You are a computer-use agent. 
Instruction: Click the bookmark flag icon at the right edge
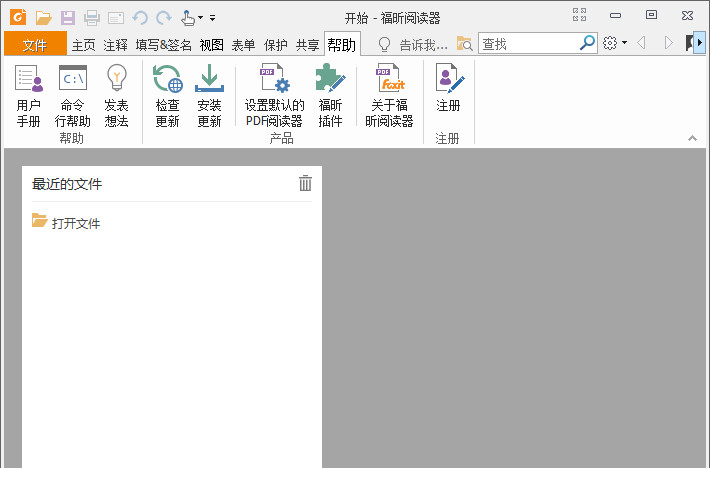click(x=690, y=43)
